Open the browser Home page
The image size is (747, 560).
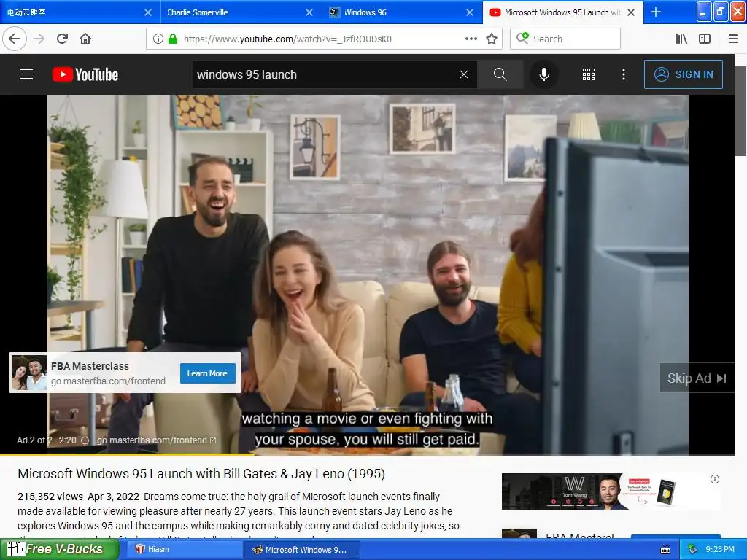(x=85, y=39)
